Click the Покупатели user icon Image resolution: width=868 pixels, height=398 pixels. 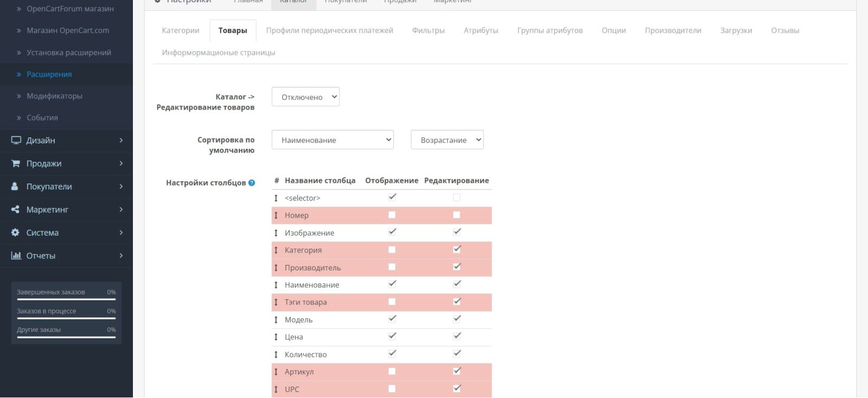pyautogui.click(x=15, y=186)
